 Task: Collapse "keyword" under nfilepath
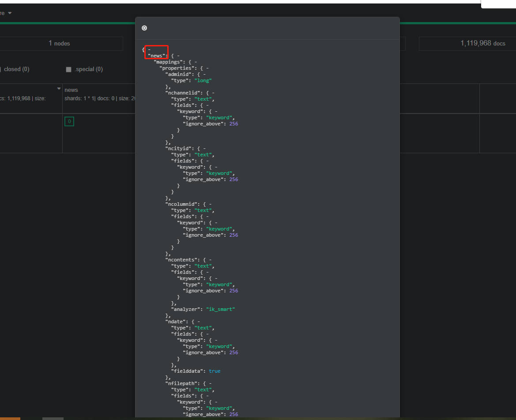[x=216, y=402]
